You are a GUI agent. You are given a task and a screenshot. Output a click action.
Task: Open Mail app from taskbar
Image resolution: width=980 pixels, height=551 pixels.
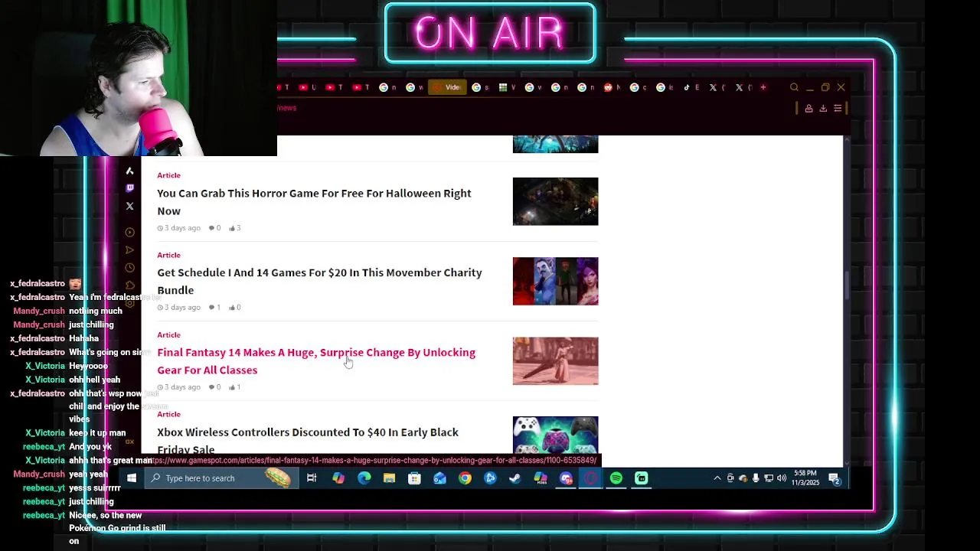tap(439, 478)
